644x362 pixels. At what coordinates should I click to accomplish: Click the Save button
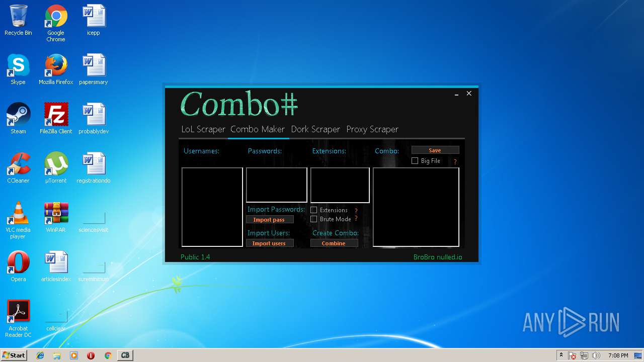[x=435, y=150]
